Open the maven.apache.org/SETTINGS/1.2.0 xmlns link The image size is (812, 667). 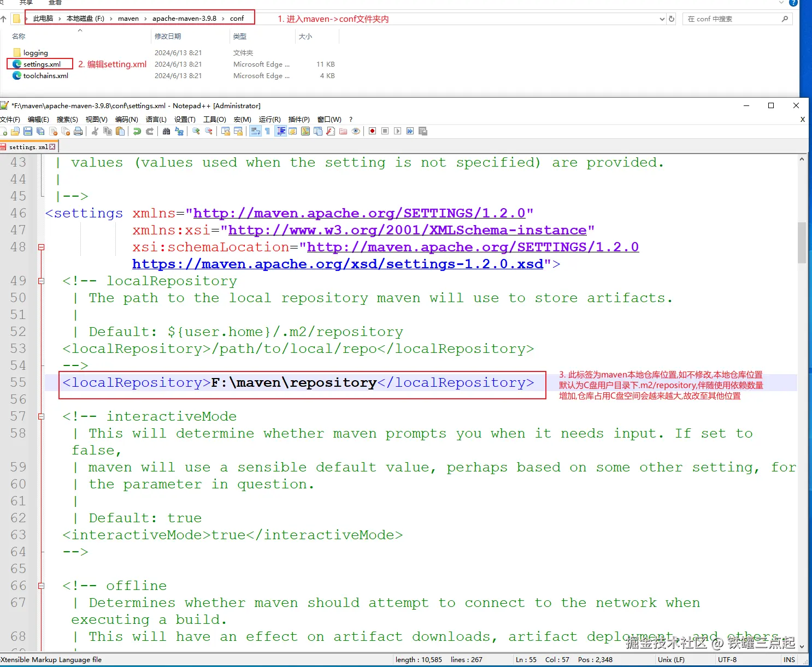click(x=359, y=213)
